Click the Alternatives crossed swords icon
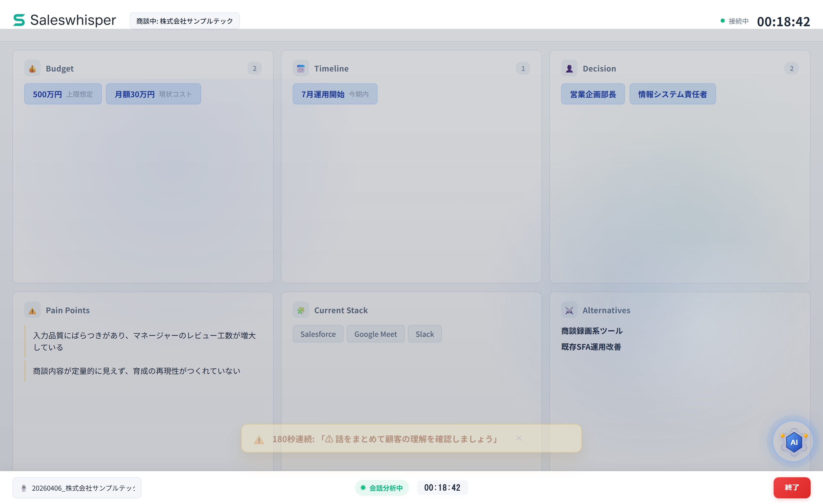823x504 pixels. (x=569, y=310)
